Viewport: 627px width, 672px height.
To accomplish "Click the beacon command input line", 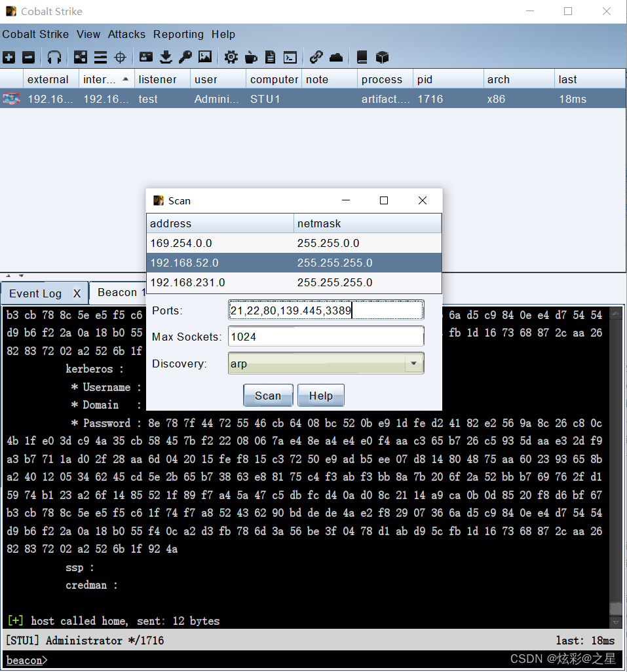I will click(313, 660).
